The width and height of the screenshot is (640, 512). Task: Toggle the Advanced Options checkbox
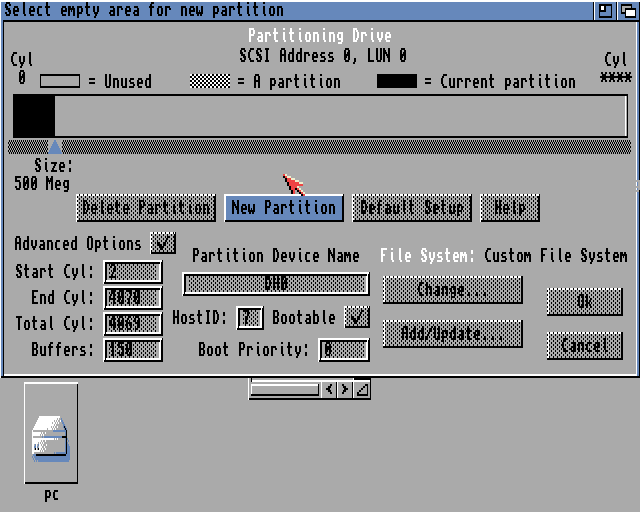click(x=162, y=243)
